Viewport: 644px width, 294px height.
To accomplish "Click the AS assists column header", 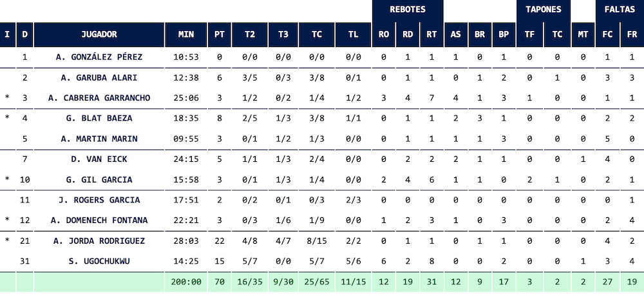I will [455, 35].
